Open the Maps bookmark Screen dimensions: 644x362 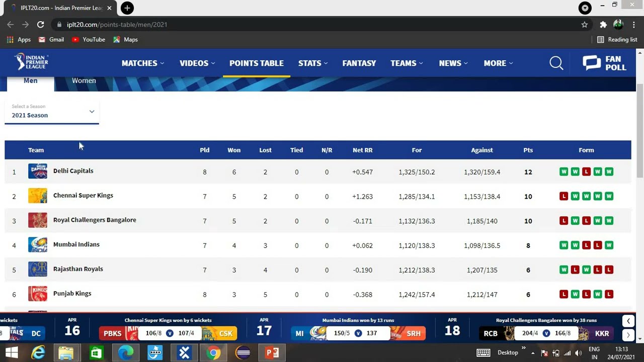pos(125,39)
